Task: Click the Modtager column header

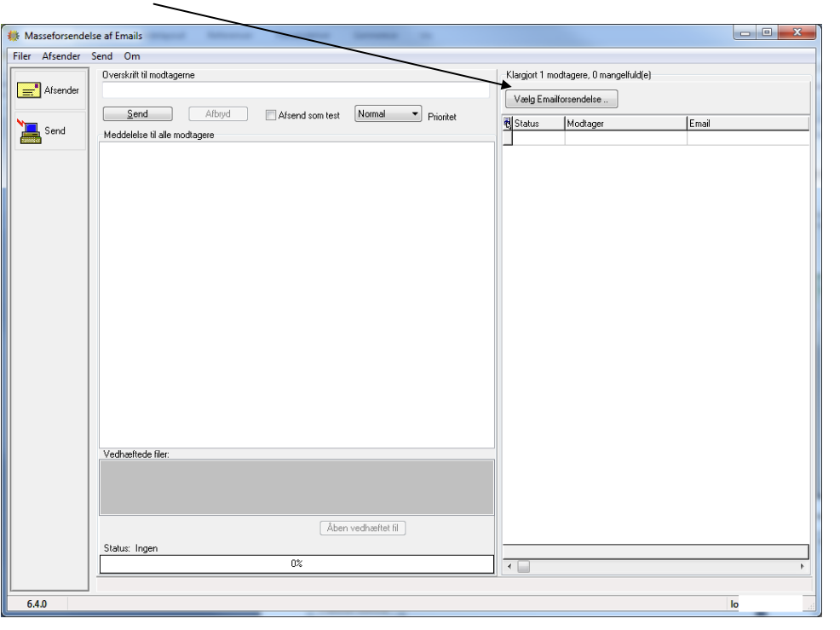Action: [x=625, y=124]
